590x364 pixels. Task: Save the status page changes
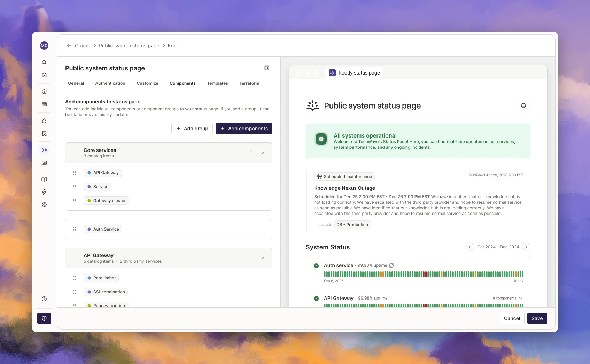click(537, 318)
